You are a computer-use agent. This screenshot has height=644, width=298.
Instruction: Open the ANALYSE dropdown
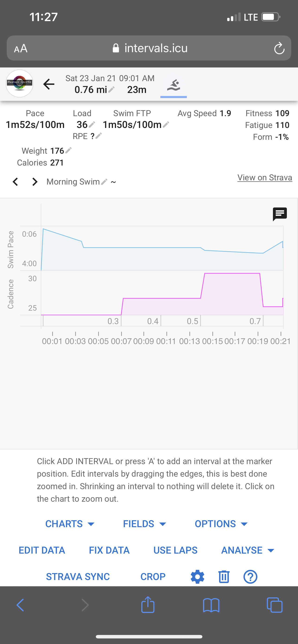248,550
